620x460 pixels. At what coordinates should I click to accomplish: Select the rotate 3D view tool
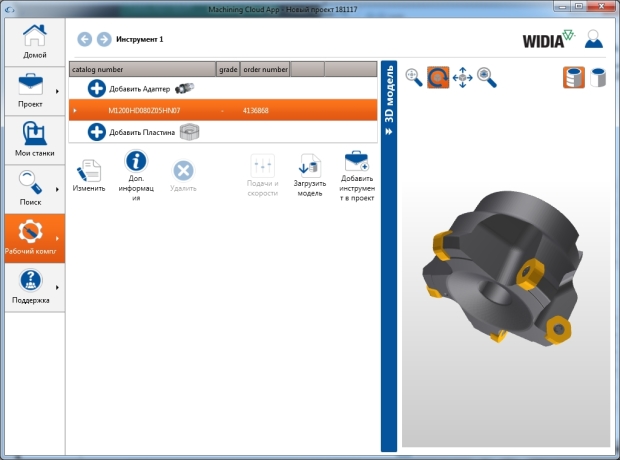pos(438,78)
